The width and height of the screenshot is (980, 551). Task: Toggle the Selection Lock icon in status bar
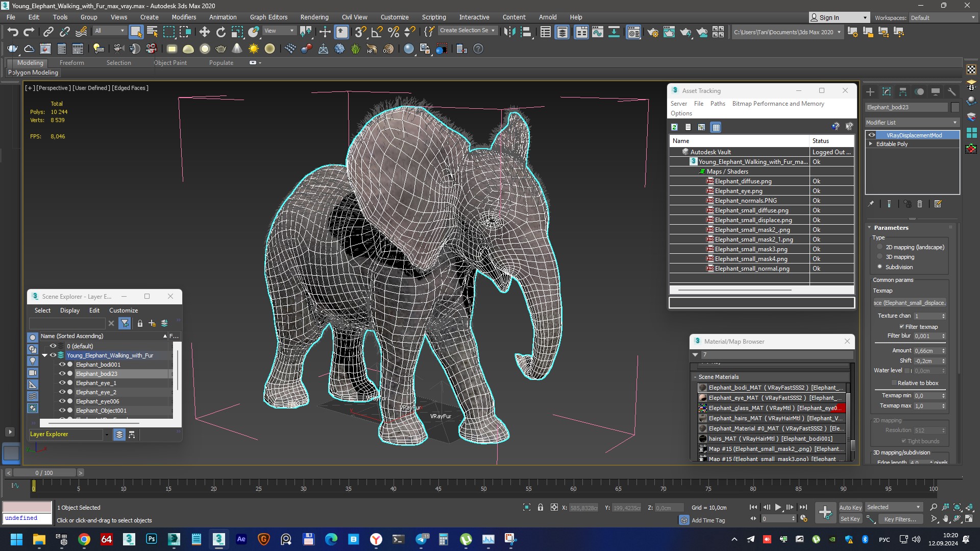(541, 507)
